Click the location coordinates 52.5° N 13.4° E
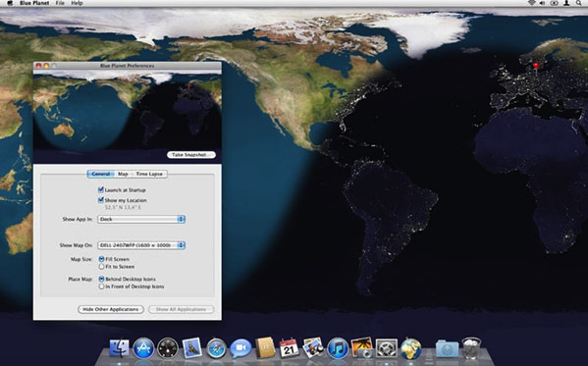588x366 pixels. (x=123, y=207)
